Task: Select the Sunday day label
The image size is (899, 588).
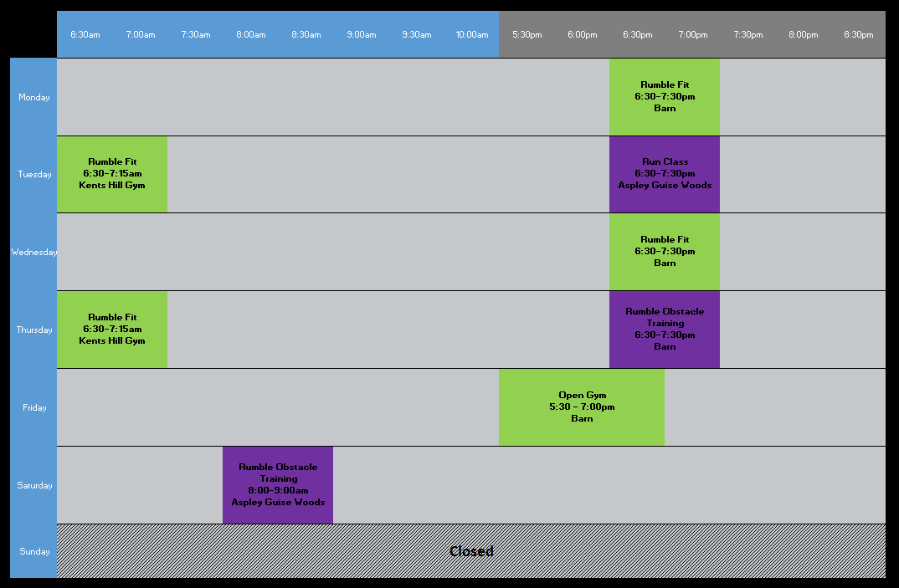Action: pyautogui.click(x=34, y=551)
